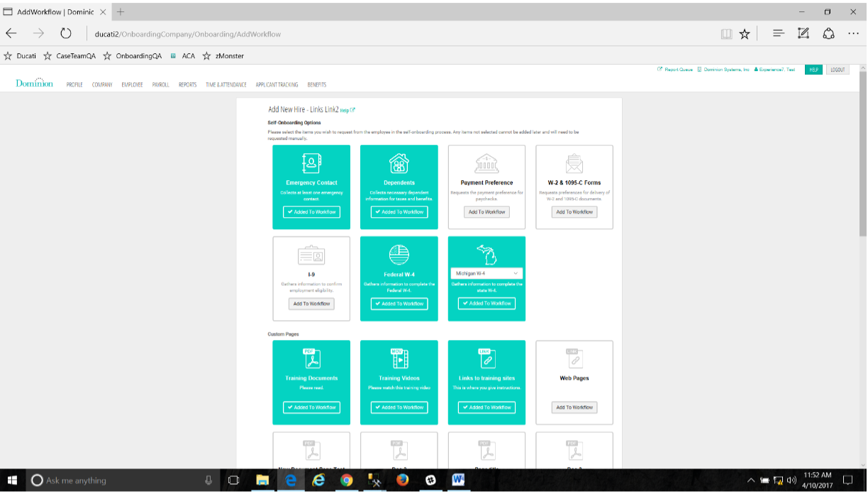This screenshot has width=868, height=494.
Task: Click the Payment Preference bank icon
Action: (x=487, y=164)
